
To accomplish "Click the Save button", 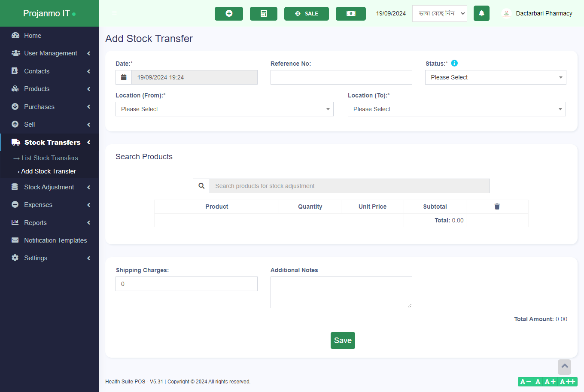I will point(342,340).
